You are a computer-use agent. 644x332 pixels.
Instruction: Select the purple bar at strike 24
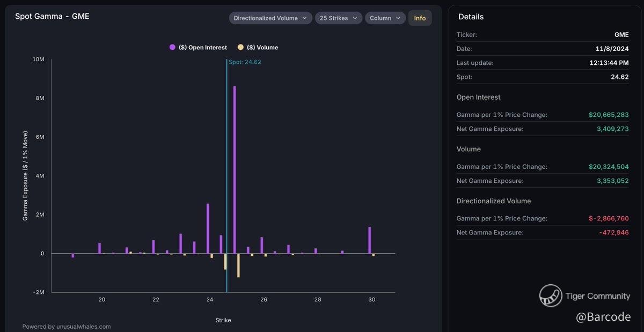[x=208, y=228]
